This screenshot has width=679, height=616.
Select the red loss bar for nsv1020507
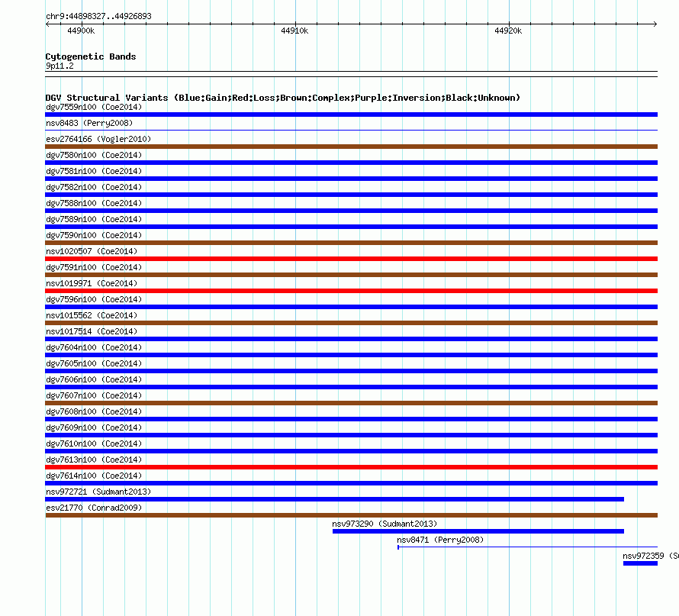tap(351, 259)
